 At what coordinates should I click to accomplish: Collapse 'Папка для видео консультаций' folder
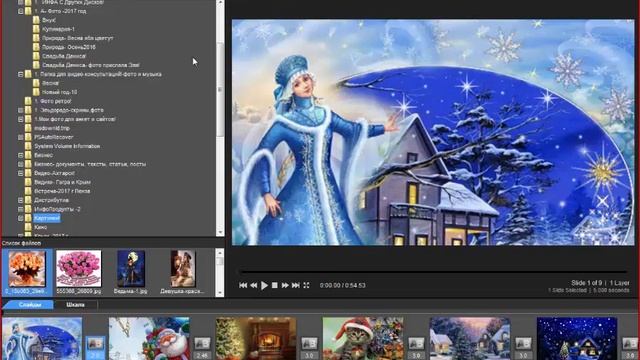20,74
